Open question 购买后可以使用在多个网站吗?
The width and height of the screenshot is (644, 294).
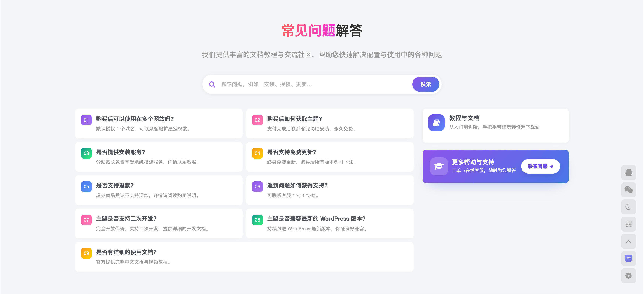pos(135,119)
